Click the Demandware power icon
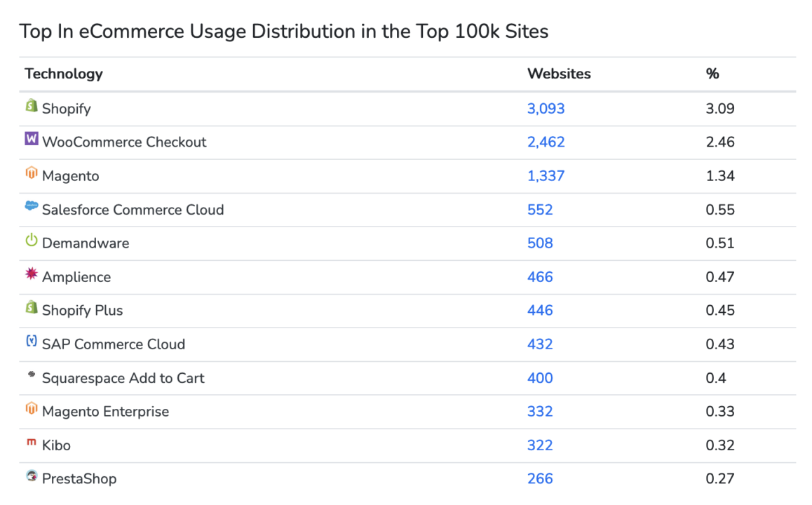 (x=32, y=240)
